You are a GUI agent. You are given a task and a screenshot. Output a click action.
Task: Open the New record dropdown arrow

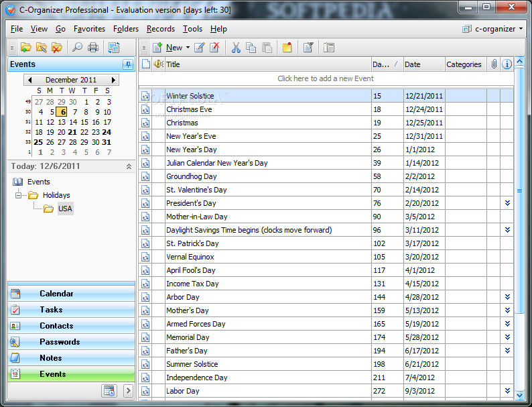(x=188, y=48)
